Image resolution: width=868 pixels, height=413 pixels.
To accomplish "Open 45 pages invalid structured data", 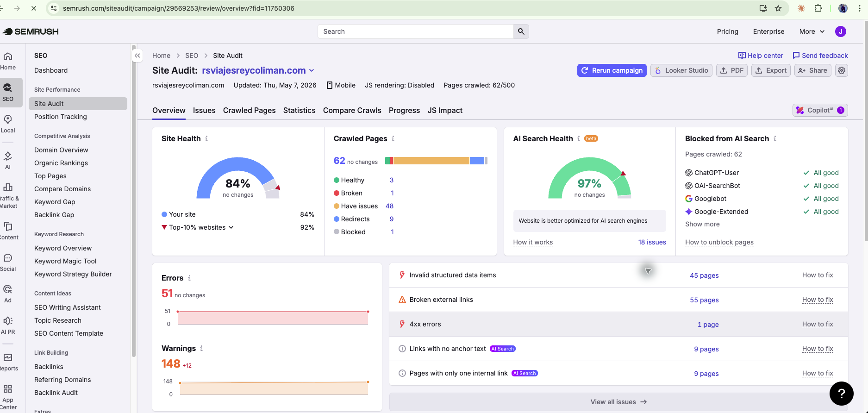I will [704, 275].
